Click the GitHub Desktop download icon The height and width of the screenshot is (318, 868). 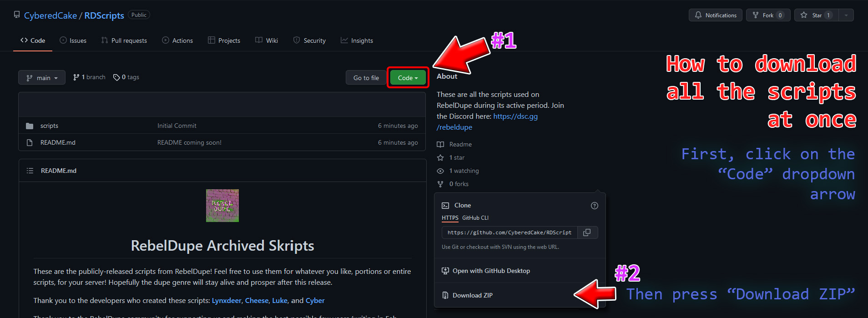click(x=445, y=271)
